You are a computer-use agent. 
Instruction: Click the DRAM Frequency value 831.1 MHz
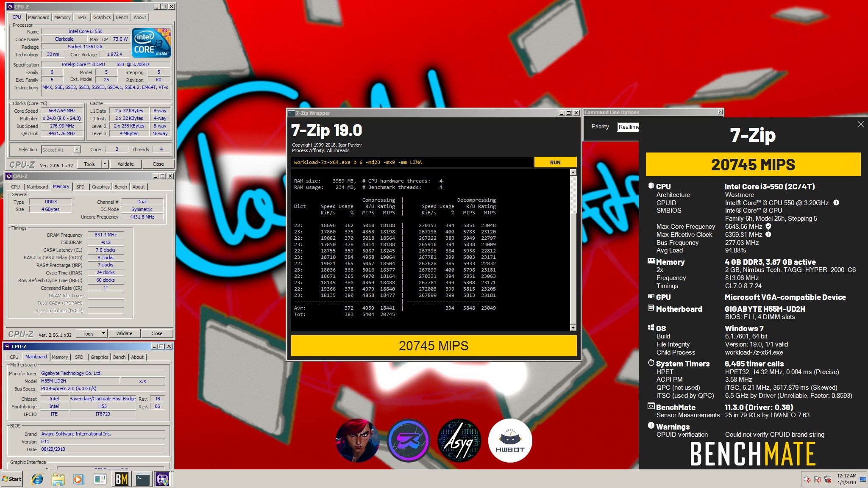tap(106, 235)
